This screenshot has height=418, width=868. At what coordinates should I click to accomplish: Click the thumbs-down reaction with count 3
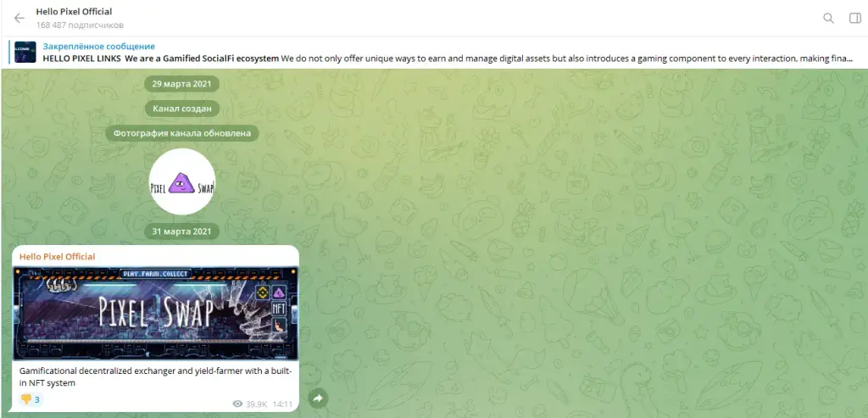pos(31,399)
